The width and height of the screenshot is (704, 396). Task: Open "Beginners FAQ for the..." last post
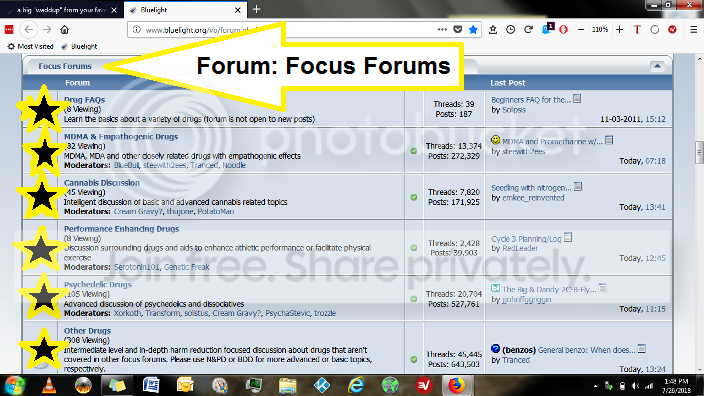pos(531,100)
